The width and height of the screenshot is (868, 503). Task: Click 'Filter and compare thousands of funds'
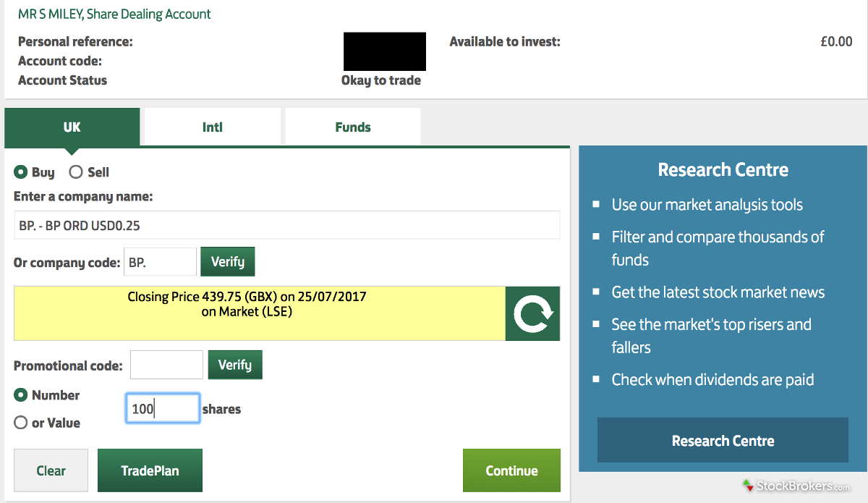coord(718,248)
